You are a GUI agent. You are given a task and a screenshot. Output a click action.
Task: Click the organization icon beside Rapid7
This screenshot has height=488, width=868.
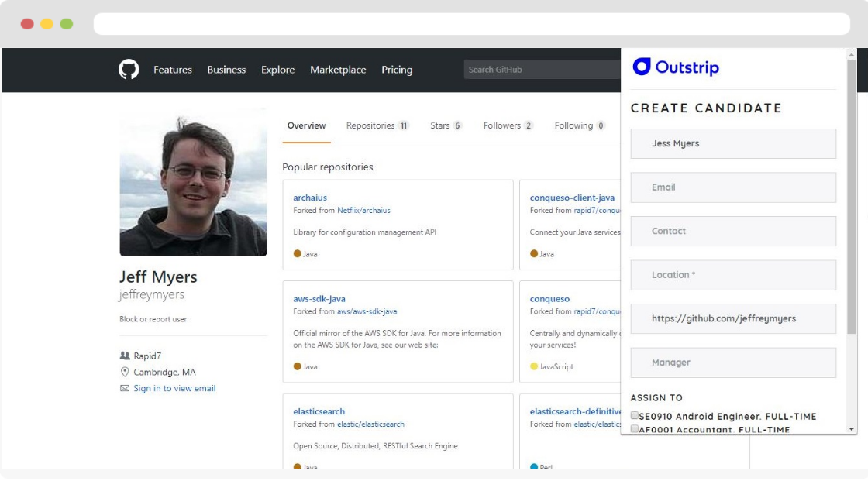point(125,356)
